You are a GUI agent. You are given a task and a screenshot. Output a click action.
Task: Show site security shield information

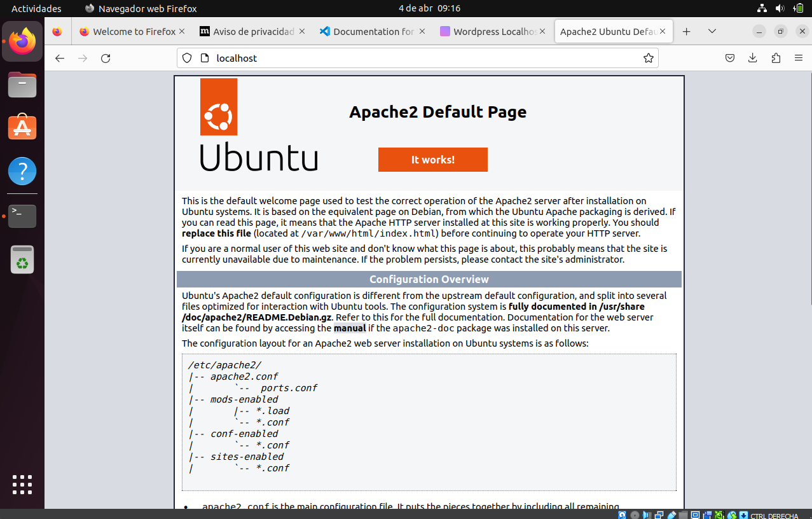coord(187,59)
